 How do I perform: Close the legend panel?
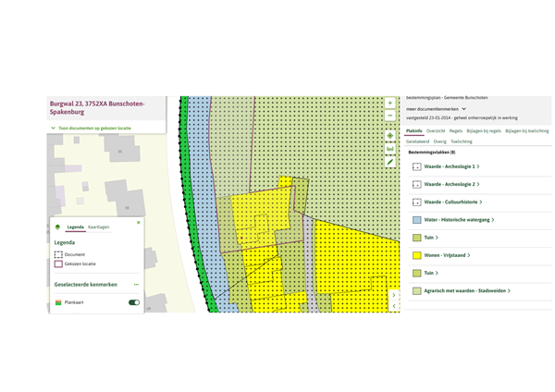(x=139, y=222)
